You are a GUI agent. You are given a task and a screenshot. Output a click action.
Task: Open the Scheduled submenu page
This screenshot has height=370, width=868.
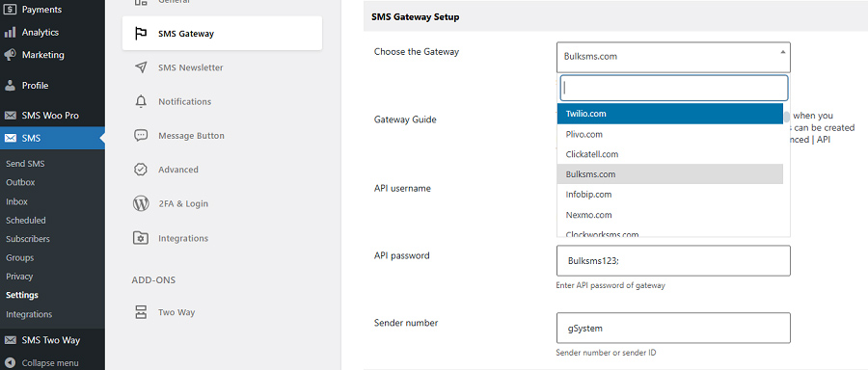pos(25,220)
